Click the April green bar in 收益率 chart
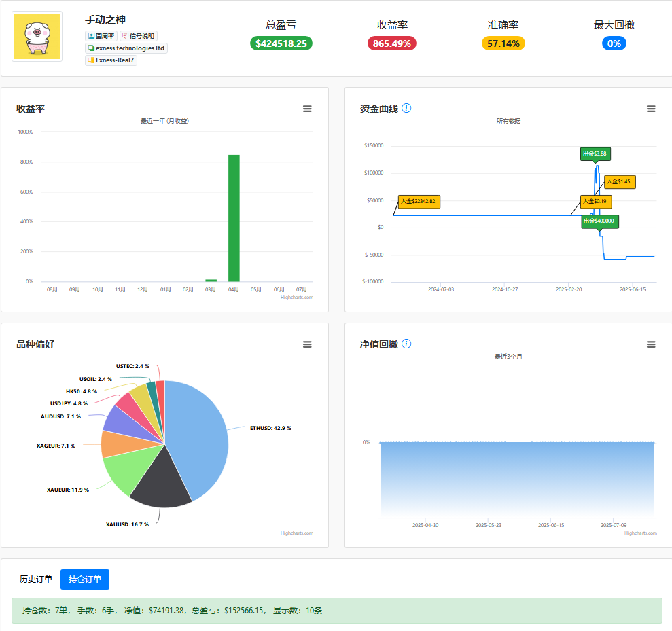Viewport: 672px width, 631px height. point(234,218)
